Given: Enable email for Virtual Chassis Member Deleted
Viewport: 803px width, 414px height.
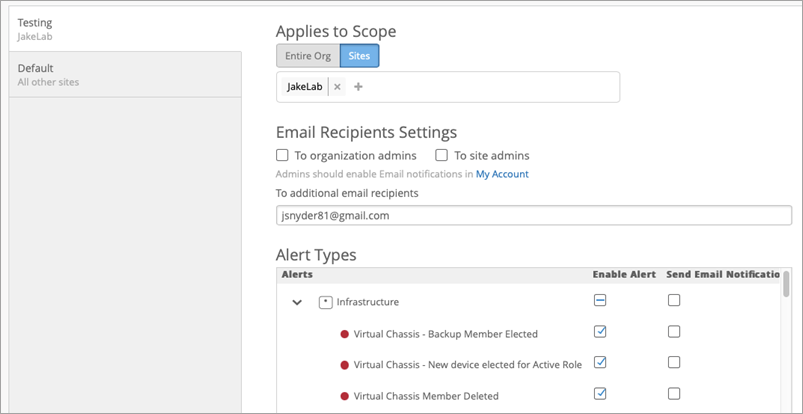Looking at the screenshot, I should (x=674, y=394).
